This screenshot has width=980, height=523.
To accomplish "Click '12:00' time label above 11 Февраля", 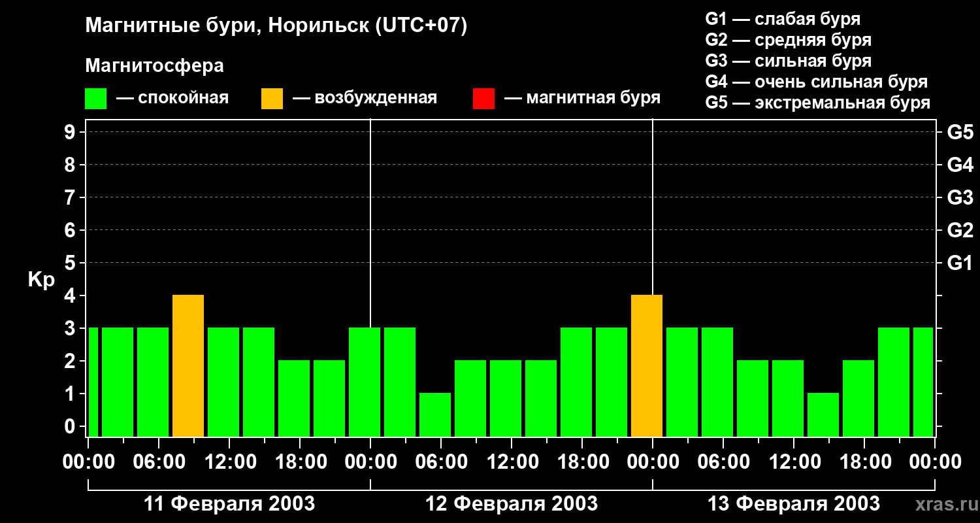I will pyautogui.click(x=229, y=462).
